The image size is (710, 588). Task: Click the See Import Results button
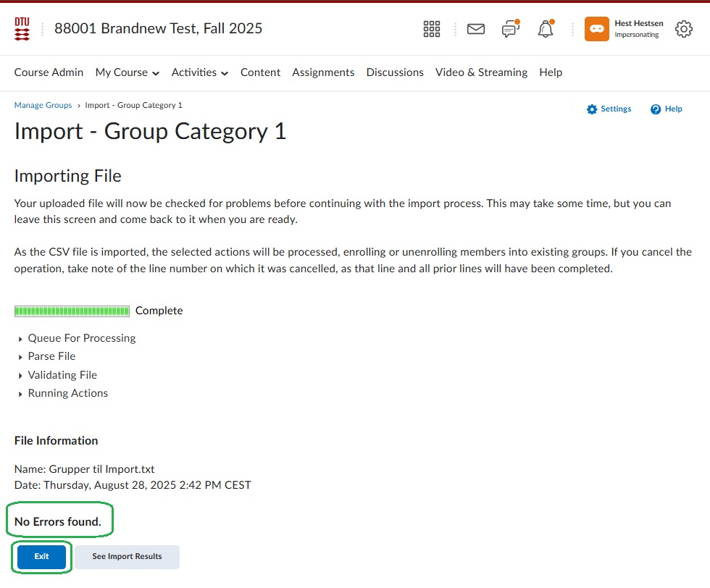127,556
